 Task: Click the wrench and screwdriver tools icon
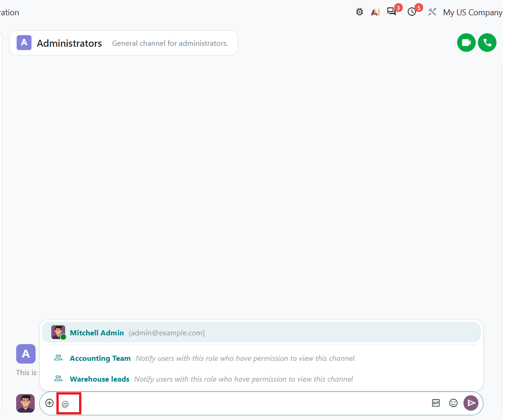432,12
